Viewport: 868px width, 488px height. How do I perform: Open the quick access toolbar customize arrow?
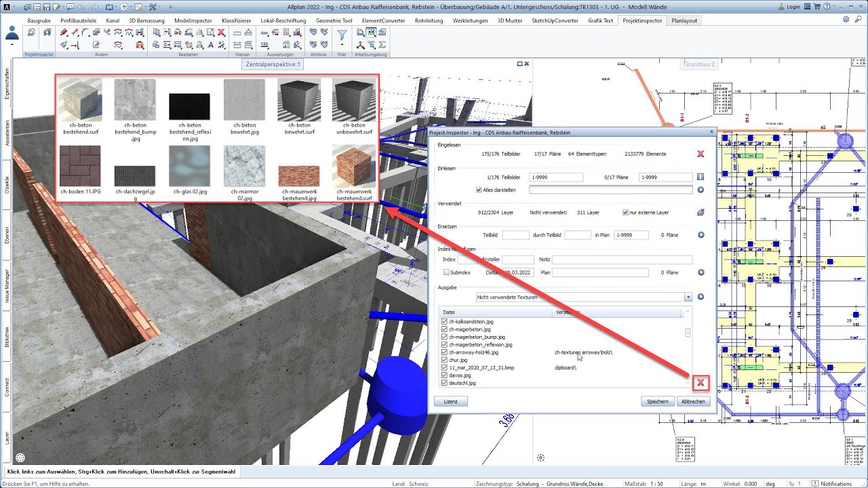point(171,7)
